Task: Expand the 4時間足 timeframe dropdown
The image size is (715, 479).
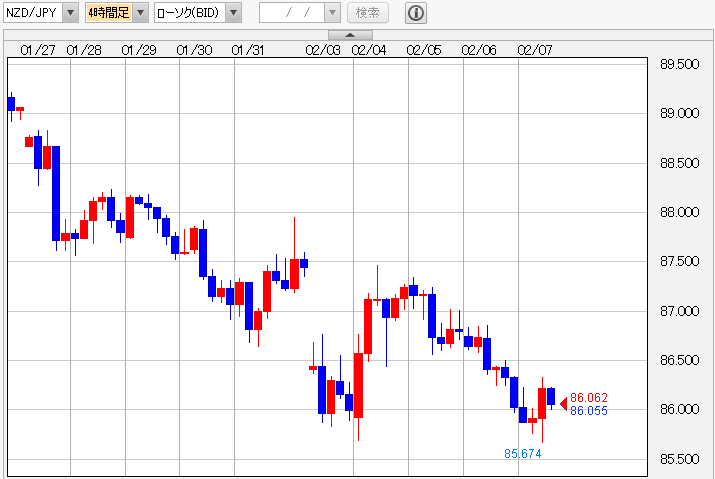Action: (x=140, y=13)
